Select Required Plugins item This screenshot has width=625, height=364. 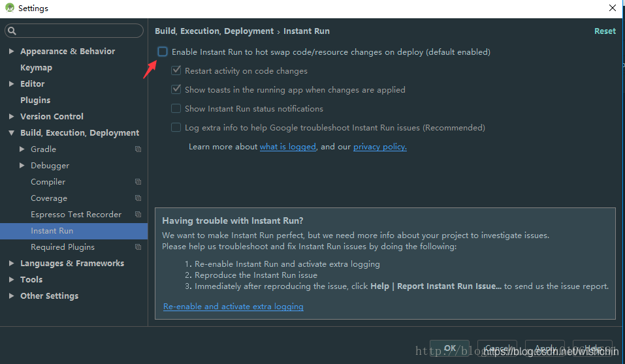click(63, 247)
